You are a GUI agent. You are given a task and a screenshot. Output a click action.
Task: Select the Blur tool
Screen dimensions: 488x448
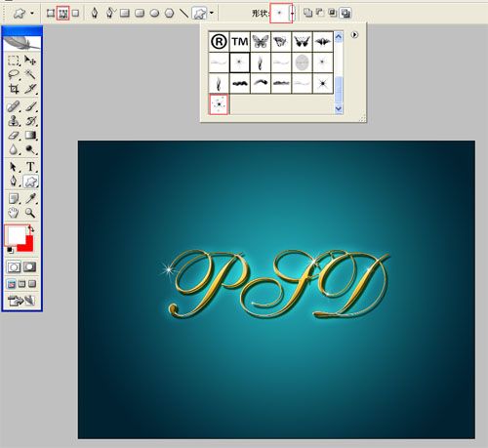14,149
